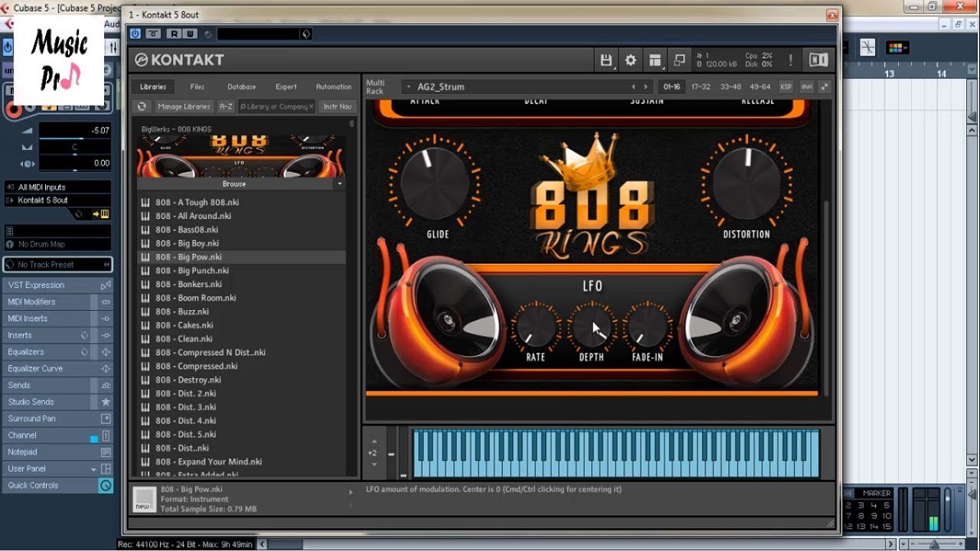Toggle Inserts bypass icon in inspector

[x=106, y=336]
